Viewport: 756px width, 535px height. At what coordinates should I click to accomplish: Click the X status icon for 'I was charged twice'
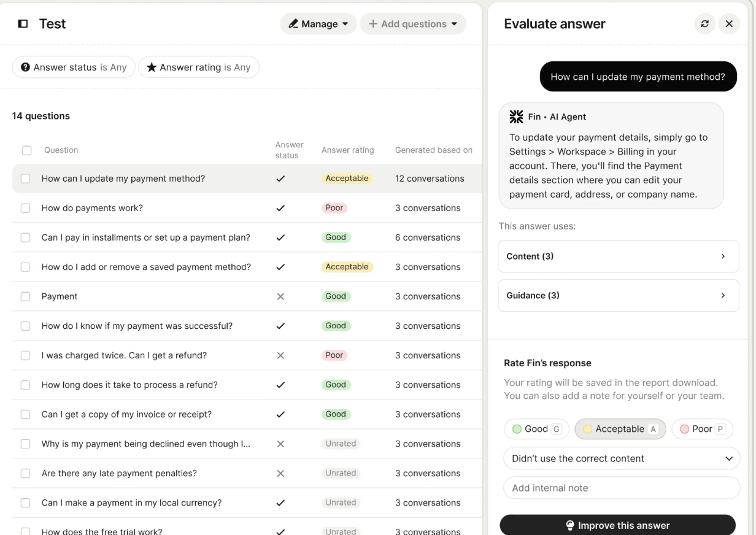pos(280,355)
